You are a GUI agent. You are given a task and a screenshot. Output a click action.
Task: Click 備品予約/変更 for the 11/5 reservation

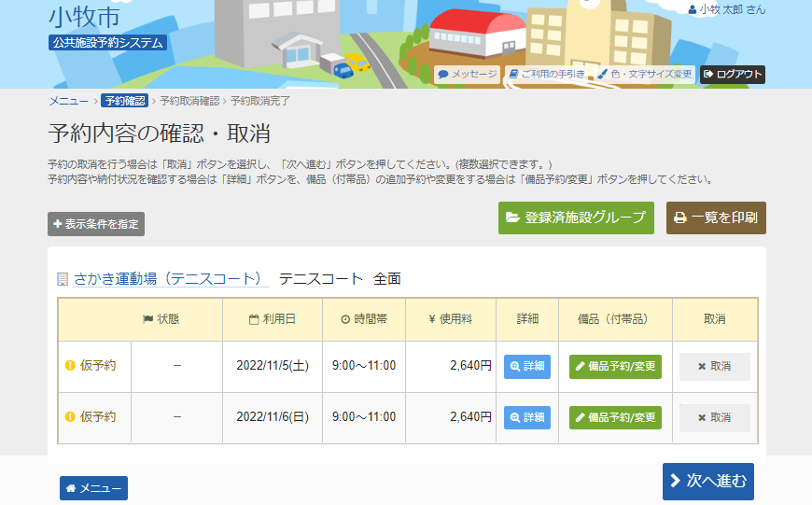click(615, 366)
